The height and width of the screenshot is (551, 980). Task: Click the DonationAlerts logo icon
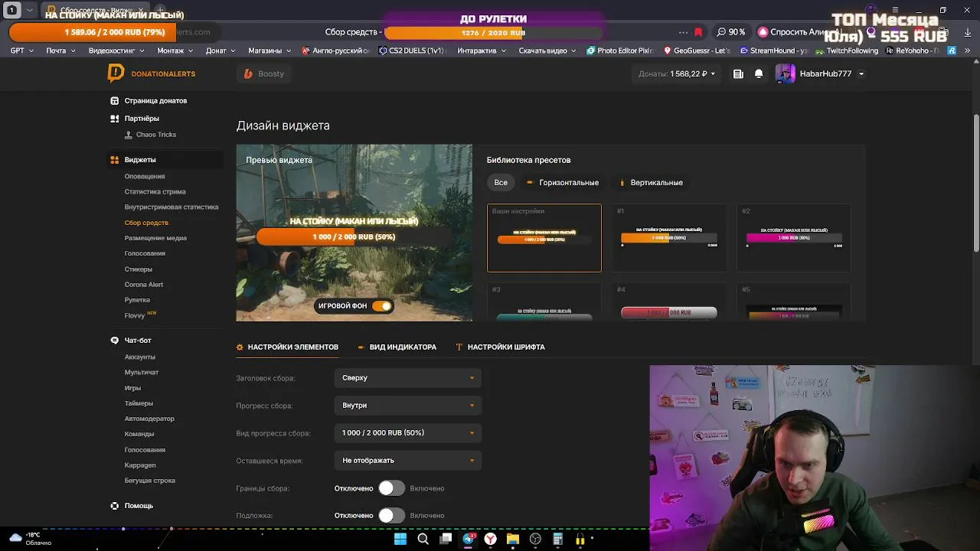[x=116, y=73]
